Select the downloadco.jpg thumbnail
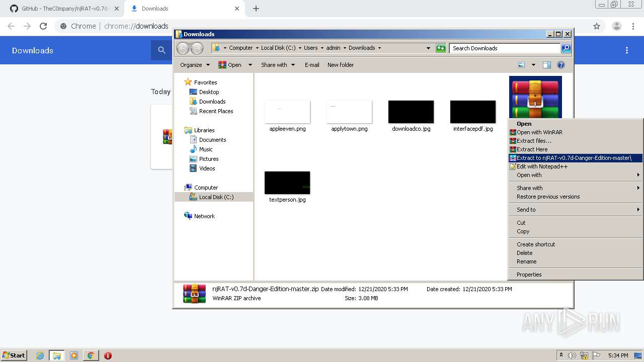 click(x=411, y=112)
